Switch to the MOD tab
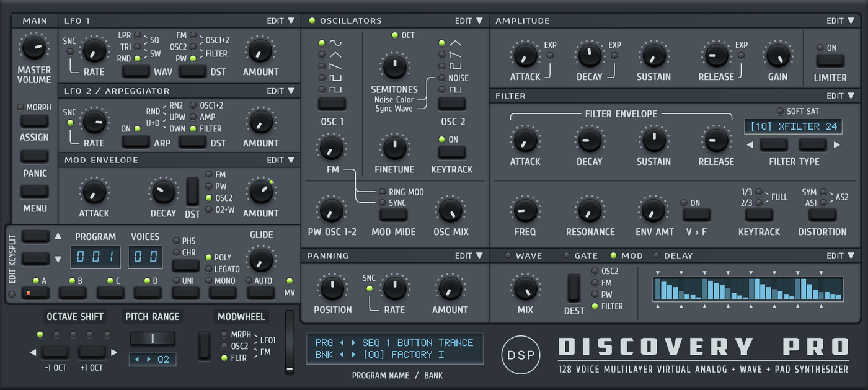Image resolution: width=868 pixels, height=390 pixels. [627, 255]
